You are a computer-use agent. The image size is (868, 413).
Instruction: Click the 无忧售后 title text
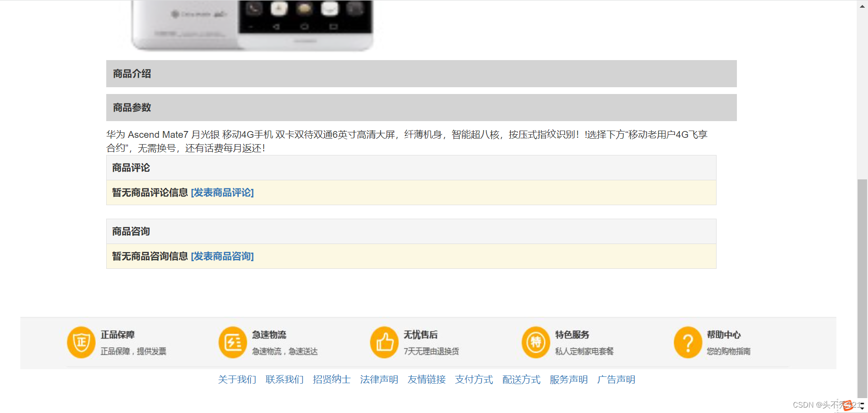(421, 335)
